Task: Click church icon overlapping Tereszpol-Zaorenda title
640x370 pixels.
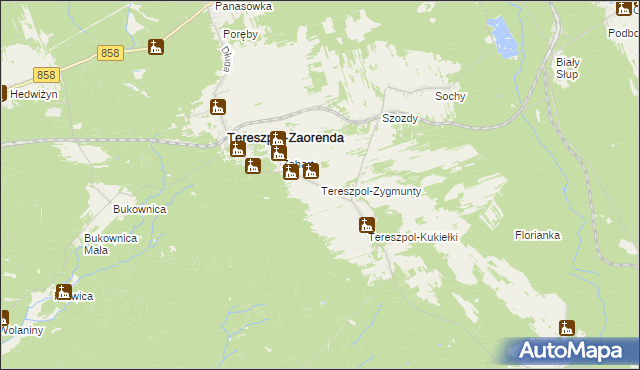Action: click(278, 139)
